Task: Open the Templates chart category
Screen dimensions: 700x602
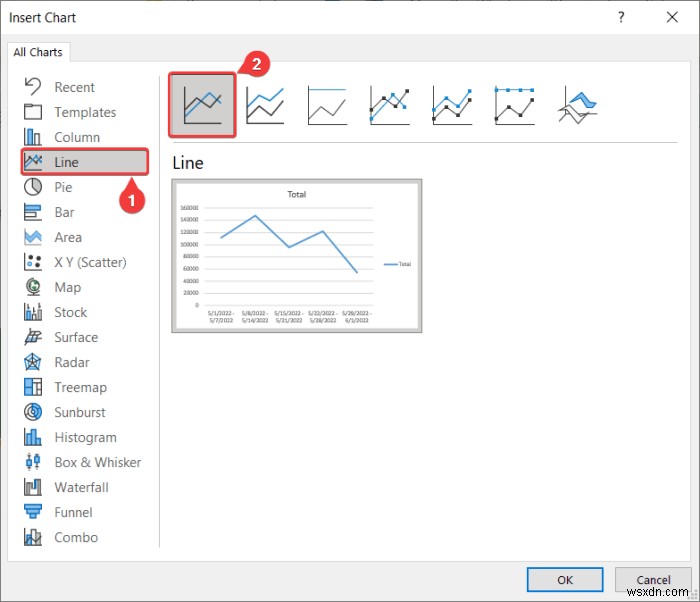Action: point(84,112)
